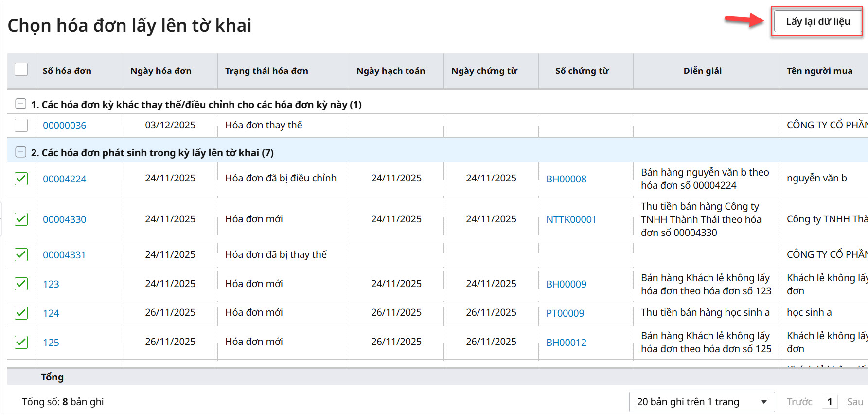The width and height of the screenshot is (868, 415).
Task: Toggle the select-all checkbox in header
Action: click(x=21, y=70)
